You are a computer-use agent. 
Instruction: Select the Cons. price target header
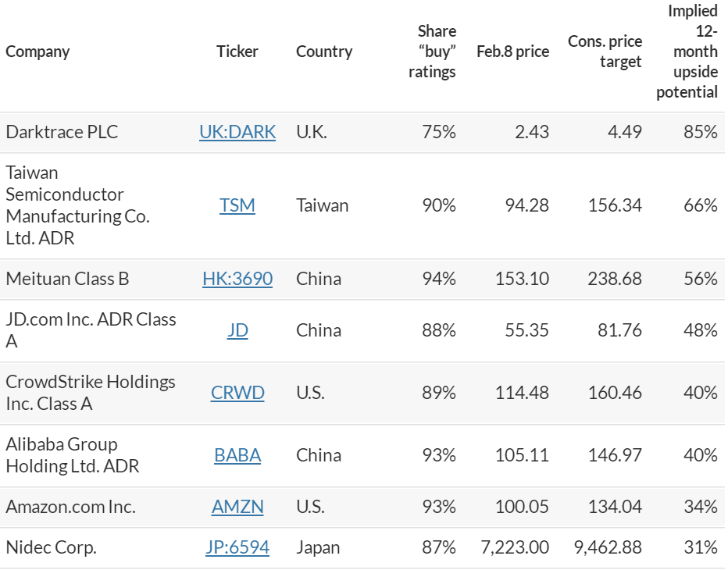[605, 52]
